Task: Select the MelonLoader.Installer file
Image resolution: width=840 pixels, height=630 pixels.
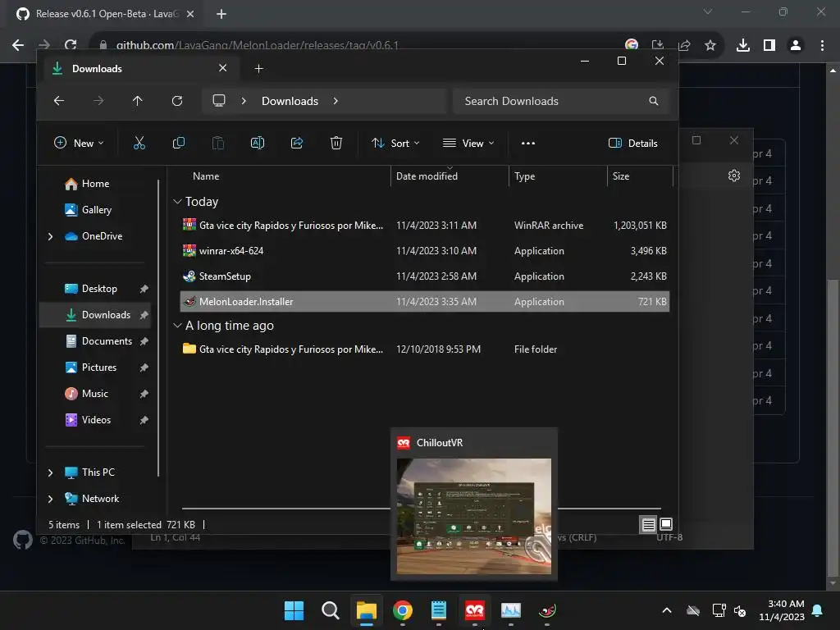Action: (x=425, y=302)
